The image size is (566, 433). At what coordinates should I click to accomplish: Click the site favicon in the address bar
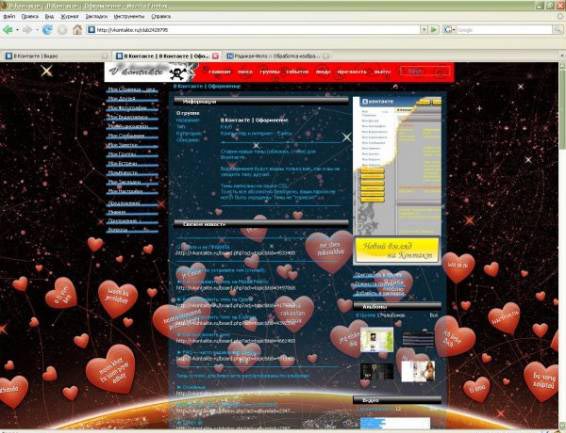pyautogui.click(x=92, y=30)
